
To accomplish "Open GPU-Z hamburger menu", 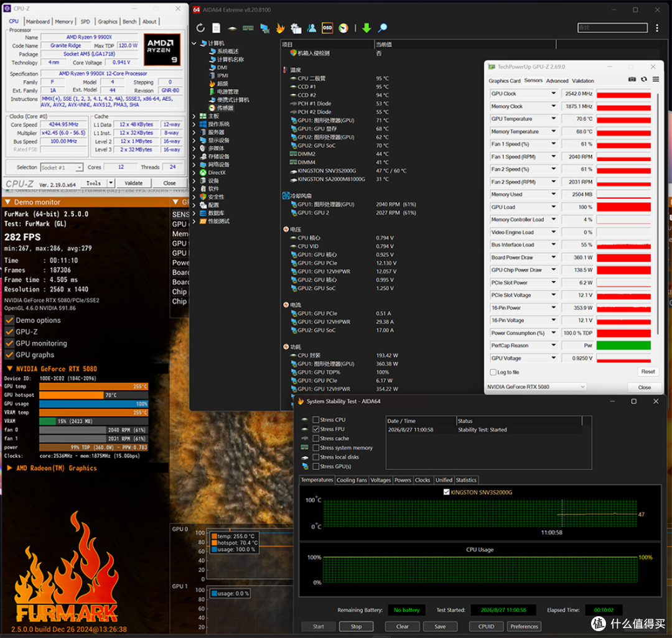I will [656, 79].
